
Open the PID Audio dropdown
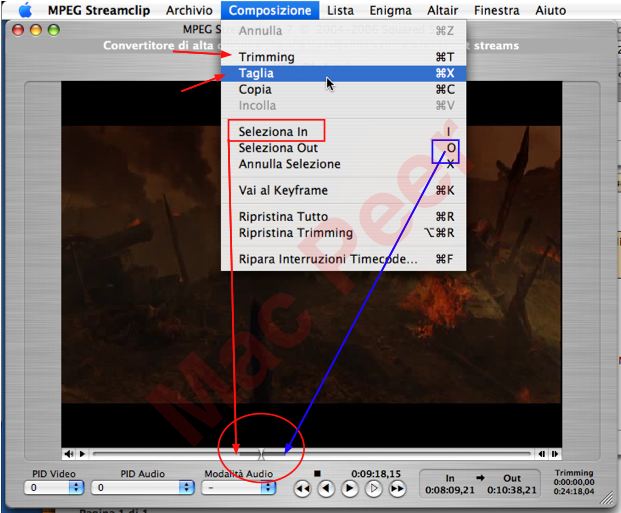(x=143, y=488)
